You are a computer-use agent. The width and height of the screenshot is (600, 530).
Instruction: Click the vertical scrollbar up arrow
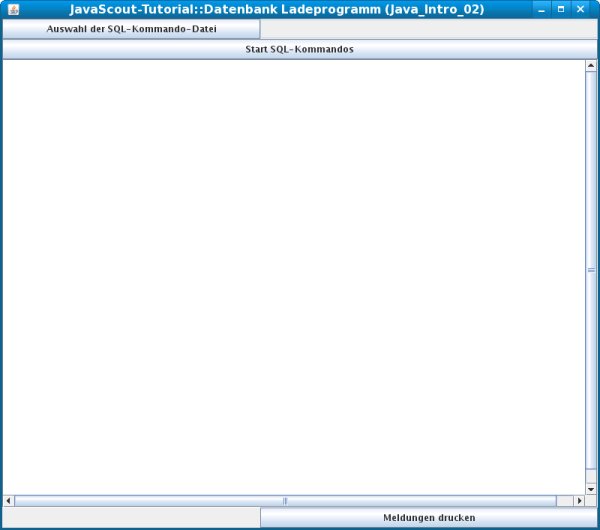click(591, 66)
